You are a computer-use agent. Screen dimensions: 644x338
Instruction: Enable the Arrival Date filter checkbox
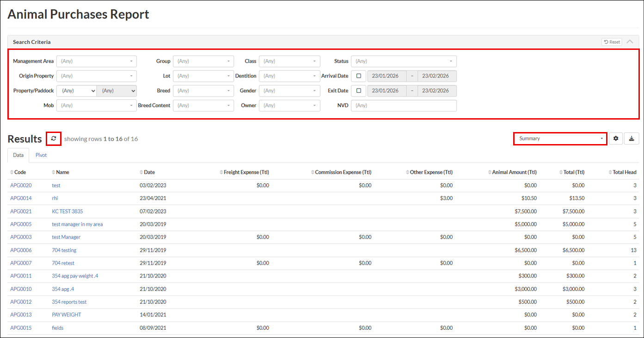click(x=359, y=76)
